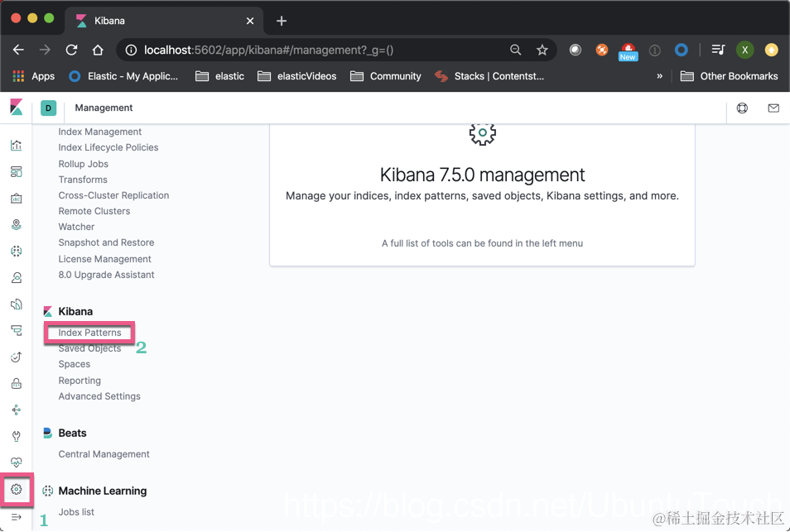
Task: Open Index Patterns under Kibana
Action: point(89,333)
